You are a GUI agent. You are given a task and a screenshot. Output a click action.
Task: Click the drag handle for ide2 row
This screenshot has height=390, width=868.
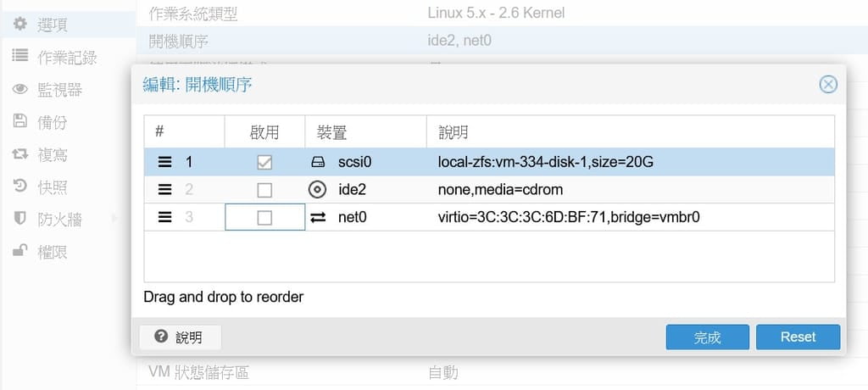coord(164,189)
